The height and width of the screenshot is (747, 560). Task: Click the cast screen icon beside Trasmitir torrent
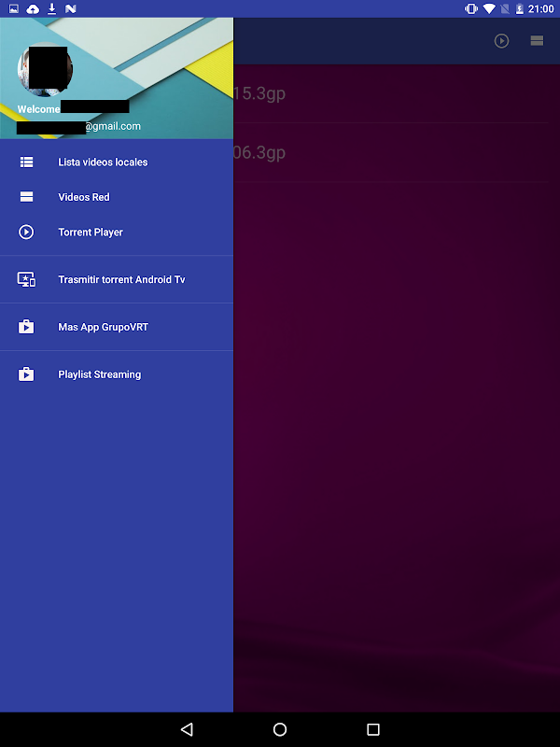pyautogui.click(x=26, y=279)
